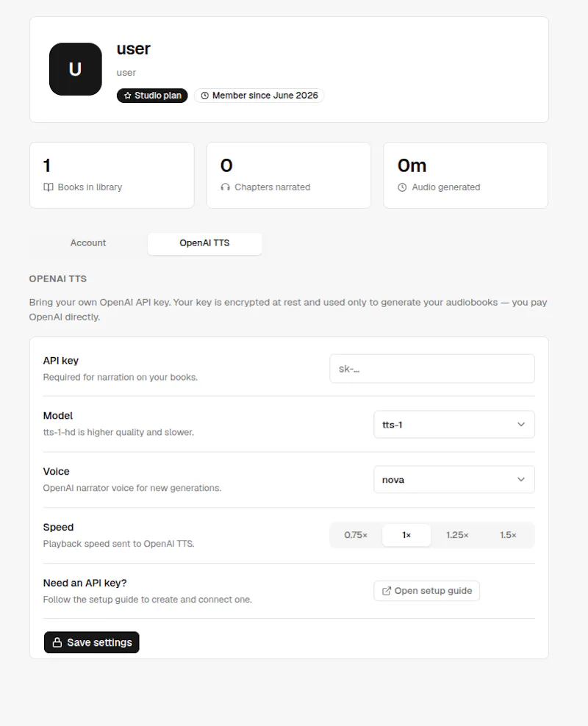The image size is (588, 726).
Task: Click the headphones icon by Chapters narrated
Action: (226, 187)
